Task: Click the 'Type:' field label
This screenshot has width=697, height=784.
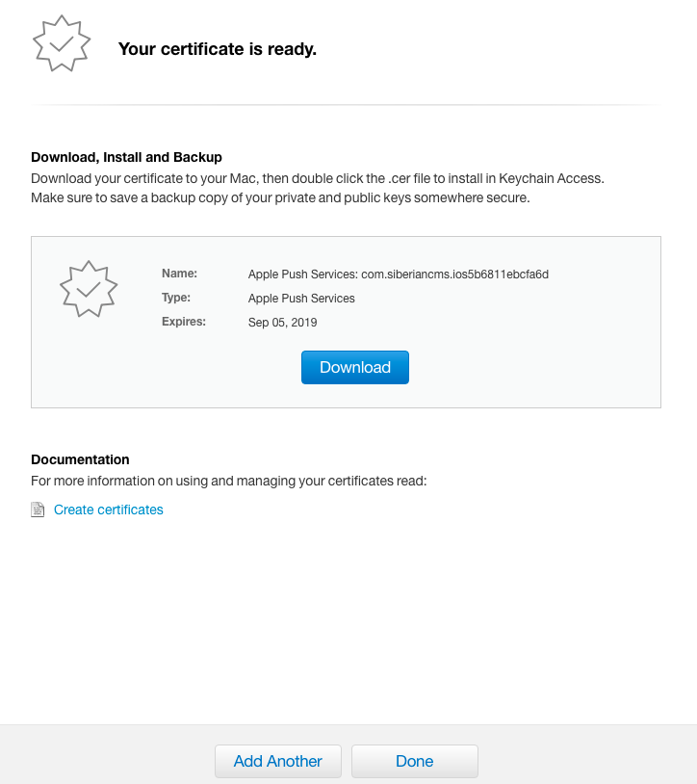Action: tap(176, 298)
